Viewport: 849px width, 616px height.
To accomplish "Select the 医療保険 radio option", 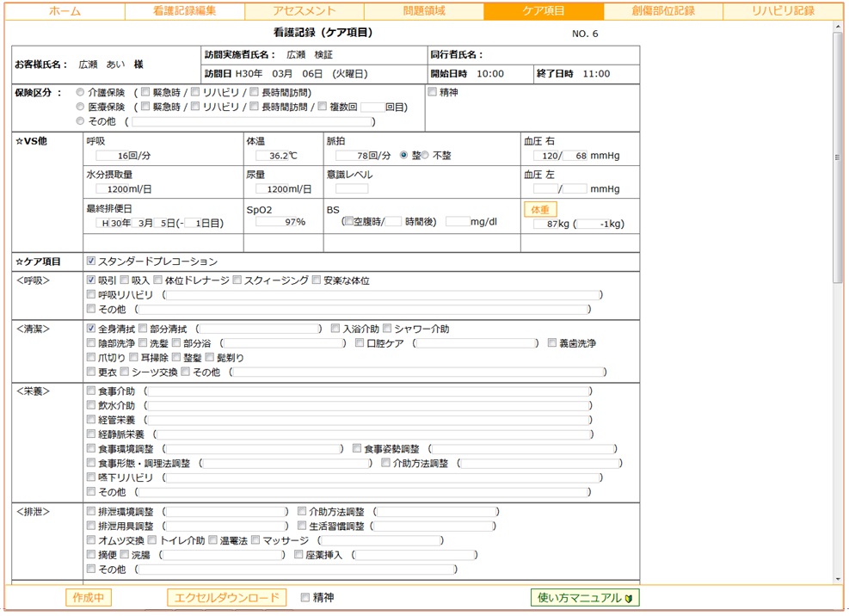I will point(80,107).
